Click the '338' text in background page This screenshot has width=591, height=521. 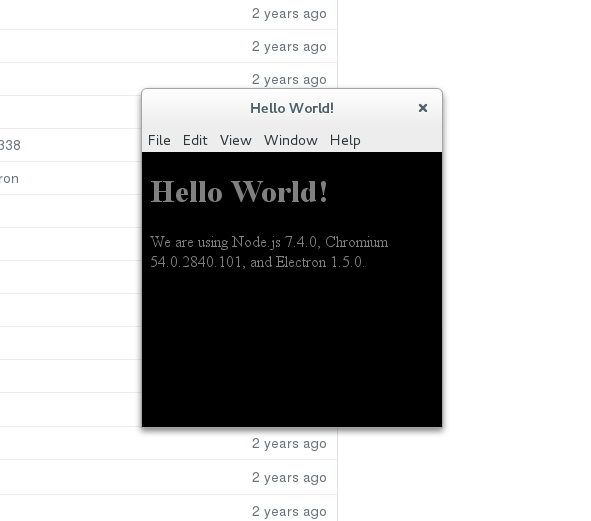click(x=10, y=145)
